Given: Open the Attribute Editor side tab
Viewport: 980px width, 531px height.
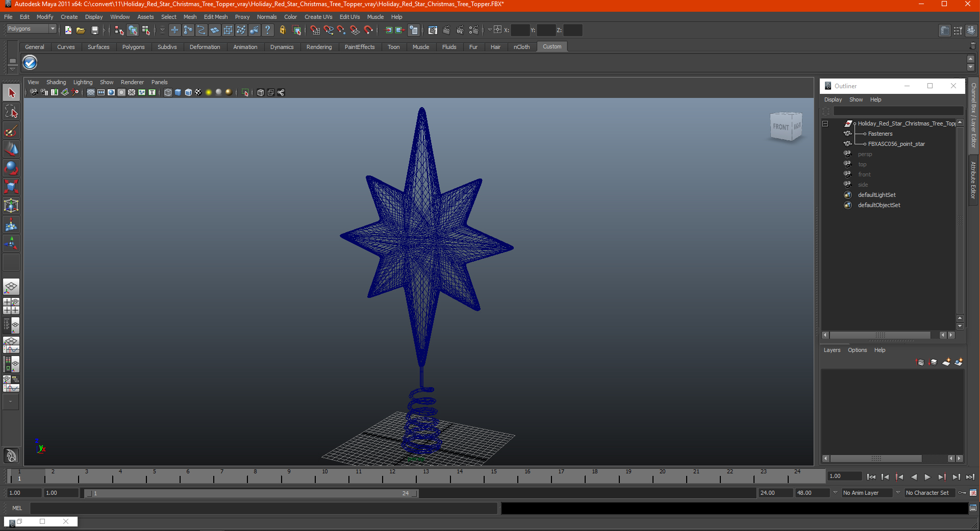Looking at the screenshot, I should (x=973, y=180).
